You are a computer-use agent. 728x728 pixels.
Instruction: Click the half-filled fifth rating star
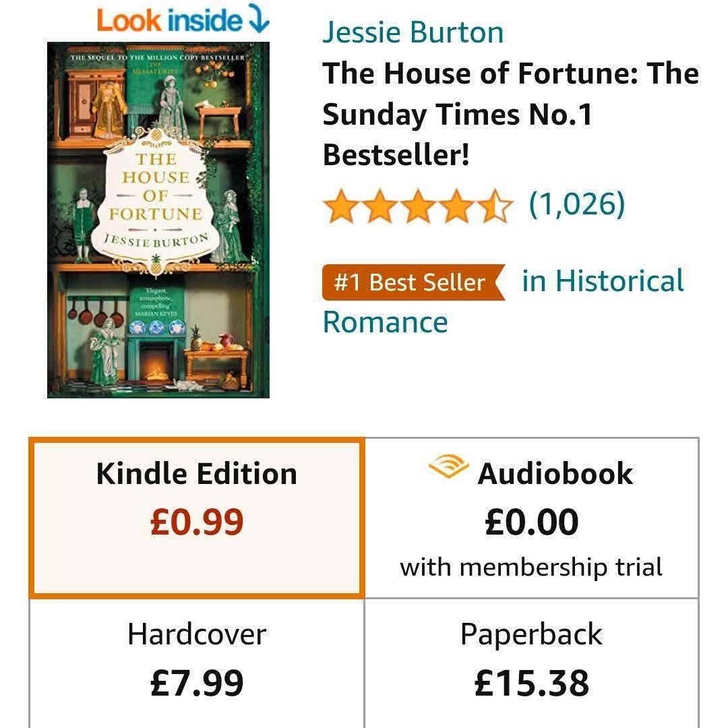pyautogui.click(x=495, y=205)
